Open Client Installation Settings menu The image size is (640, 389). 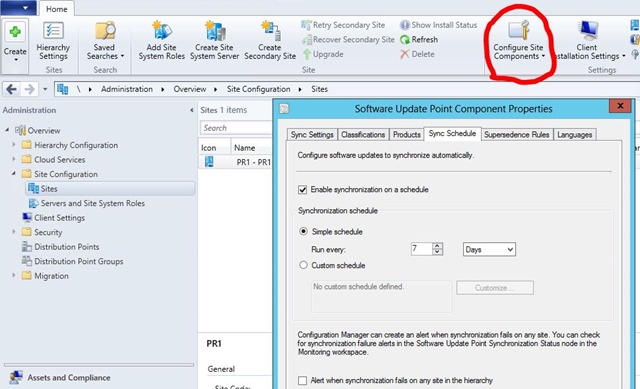tap(589, 41)
